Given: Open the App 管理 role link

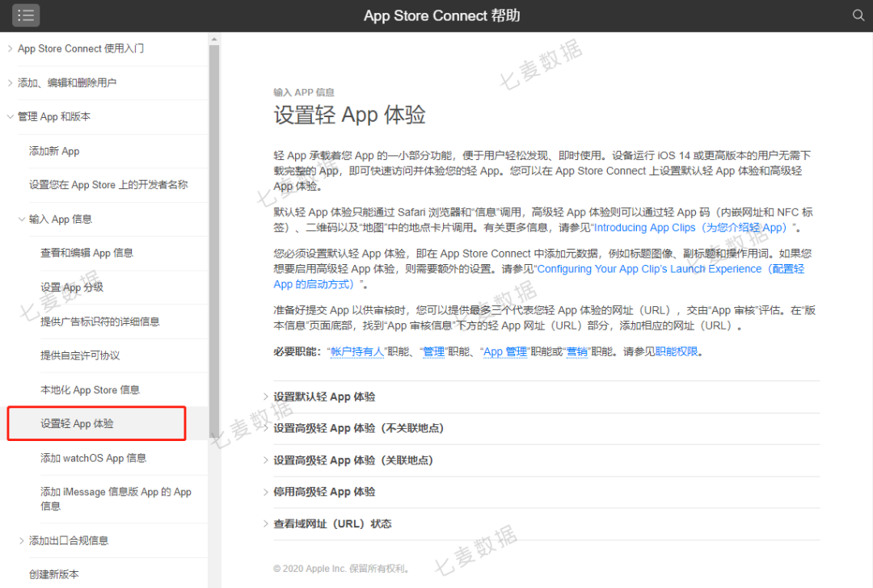Looking at the screenshot, I should (x=505, y=352).
